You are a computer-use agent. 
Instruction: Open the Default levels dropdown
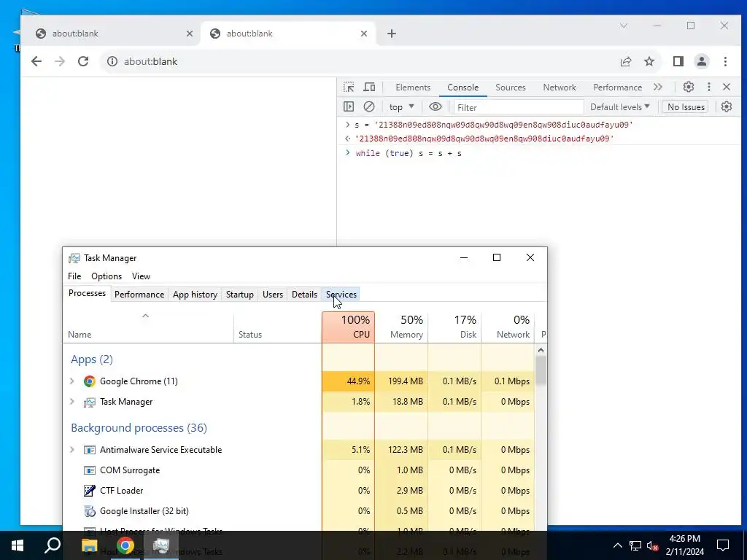point(620,107)
